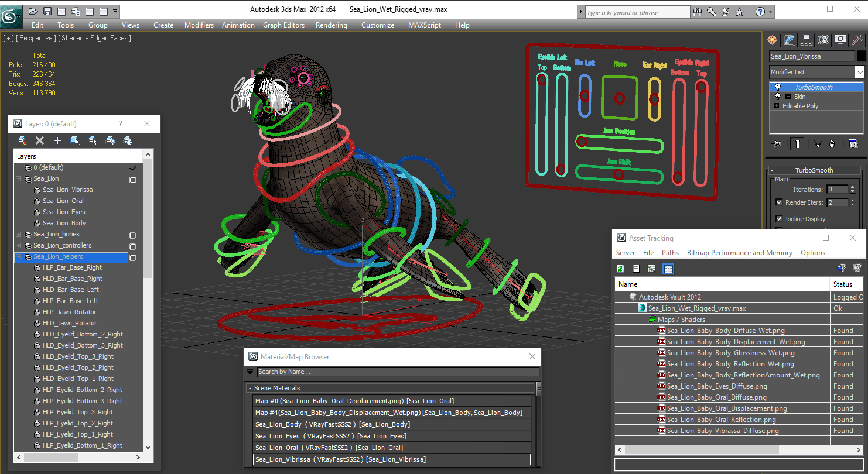Open the Utilities hammer panel tab
The image size is (868, 474).
857,40
